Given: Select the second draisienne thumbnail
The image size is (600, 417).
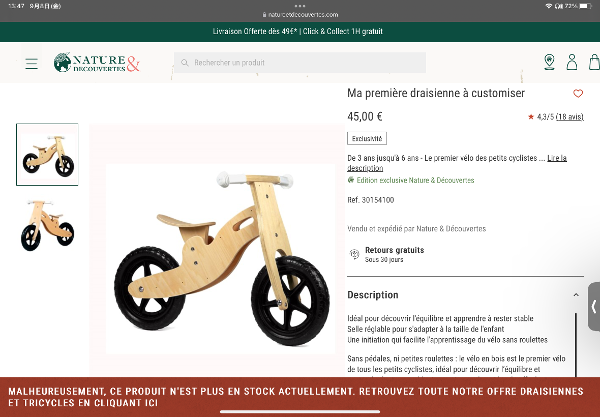Looking at the screenshot, I should [x=47, y=225].
